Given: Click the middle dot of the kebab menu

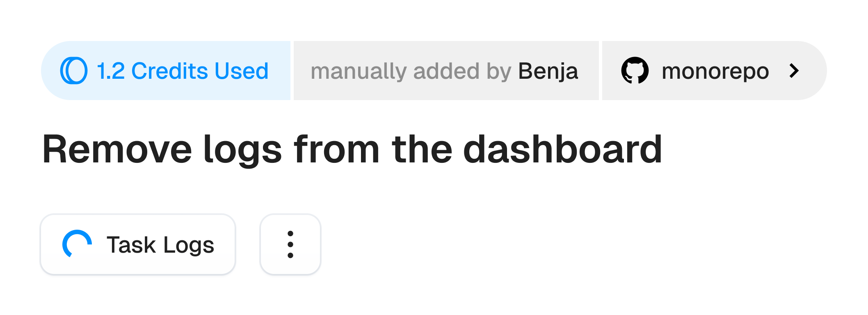Looking at the screenshot, I should coord(290,244).
